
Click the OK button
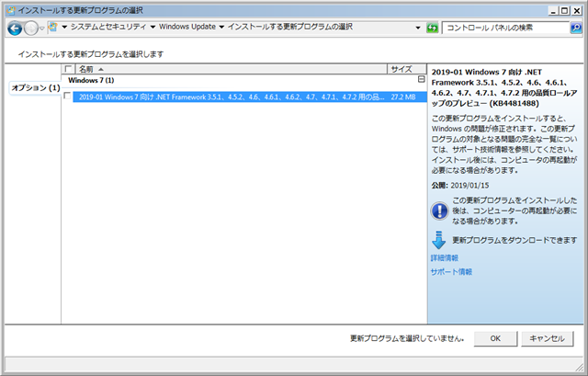[495, 338]
